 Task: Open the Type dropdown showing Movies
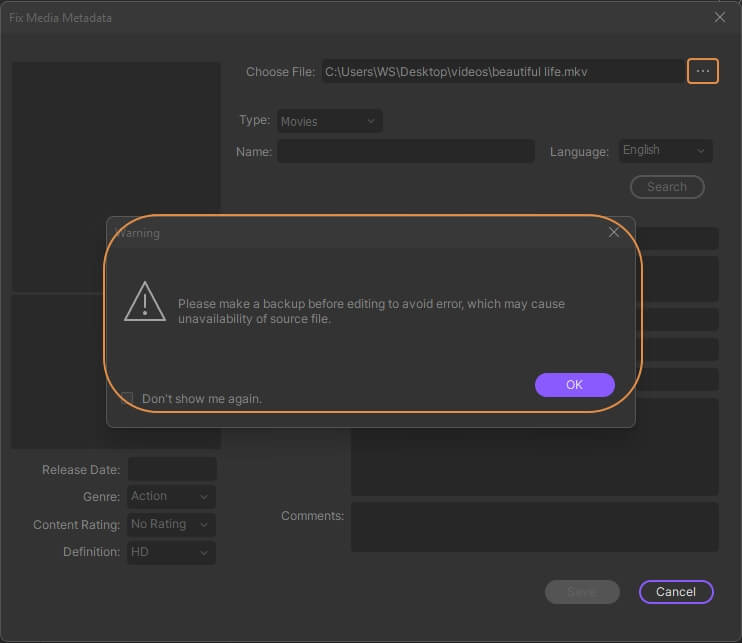pos(329,121)
